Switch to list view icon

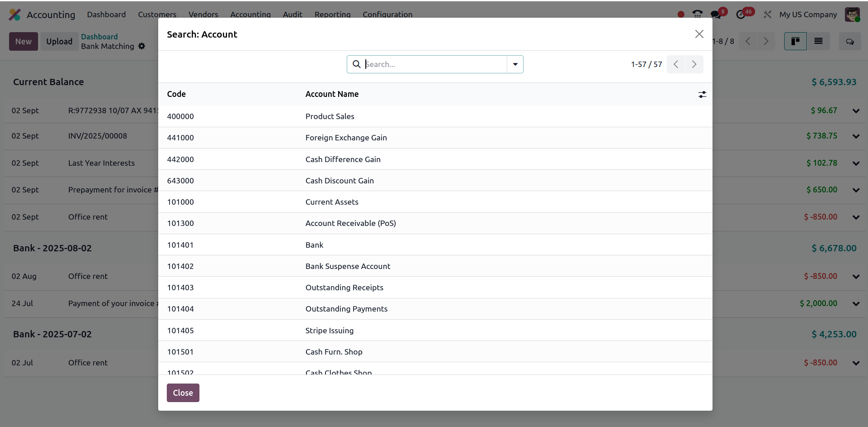[x=818, y=41]
